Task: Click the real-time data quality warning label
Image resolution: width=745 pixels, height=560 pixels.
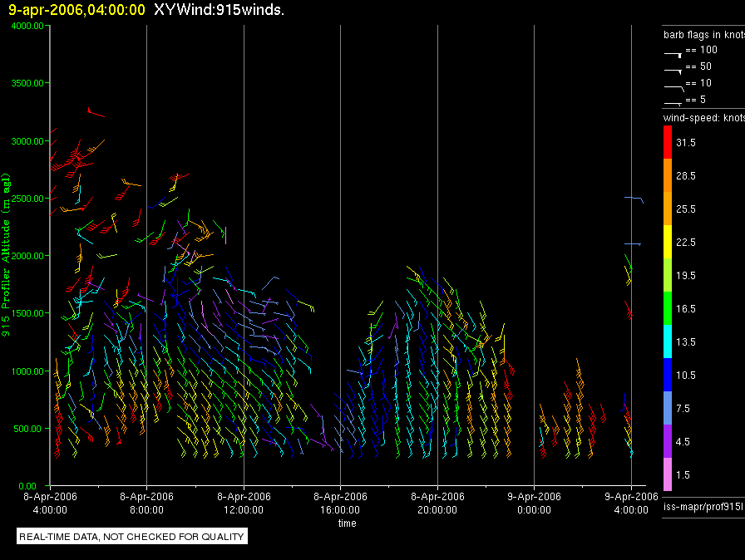Action: click(x=131, y=537)
